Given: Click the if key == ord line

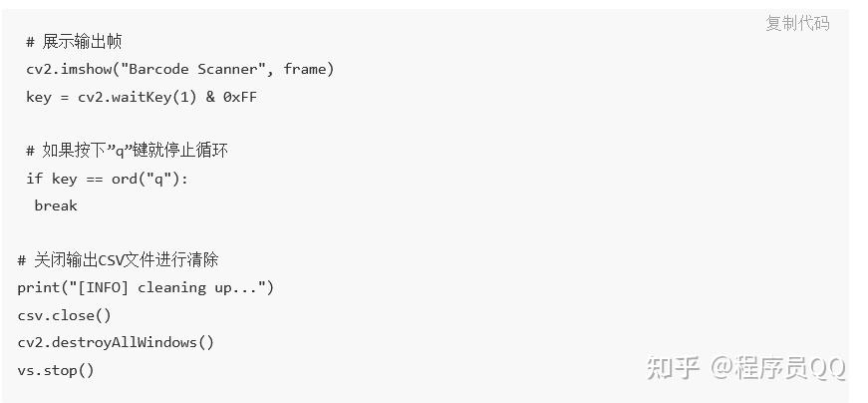Looking at the screenshot, I should (x=107, y=179).
